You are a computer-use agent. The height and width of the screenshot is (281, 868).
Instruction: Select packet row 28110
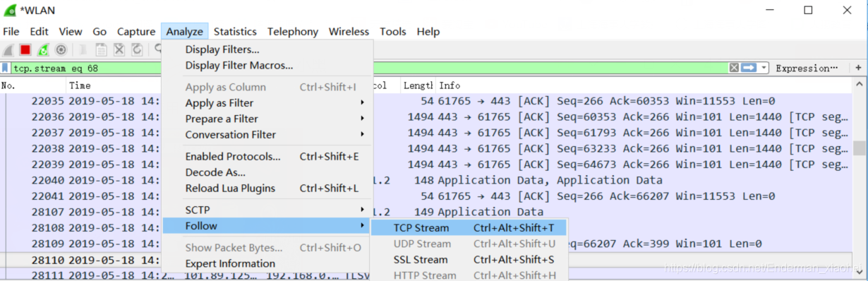point(426,260)
